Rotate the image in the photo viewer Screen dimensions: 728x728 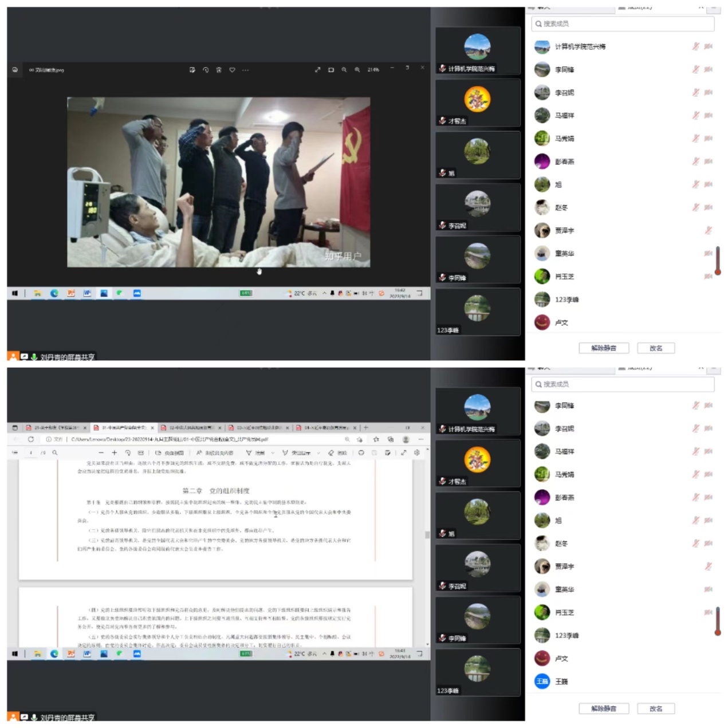(206, 70)
